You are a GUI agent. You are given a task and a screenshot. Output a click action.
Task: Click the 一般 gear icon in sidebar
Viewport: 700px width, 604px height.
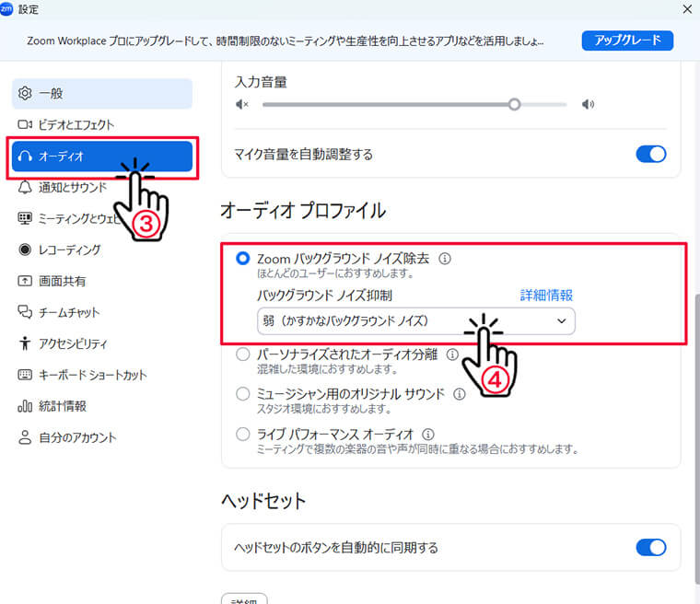(x=26, y=93)
